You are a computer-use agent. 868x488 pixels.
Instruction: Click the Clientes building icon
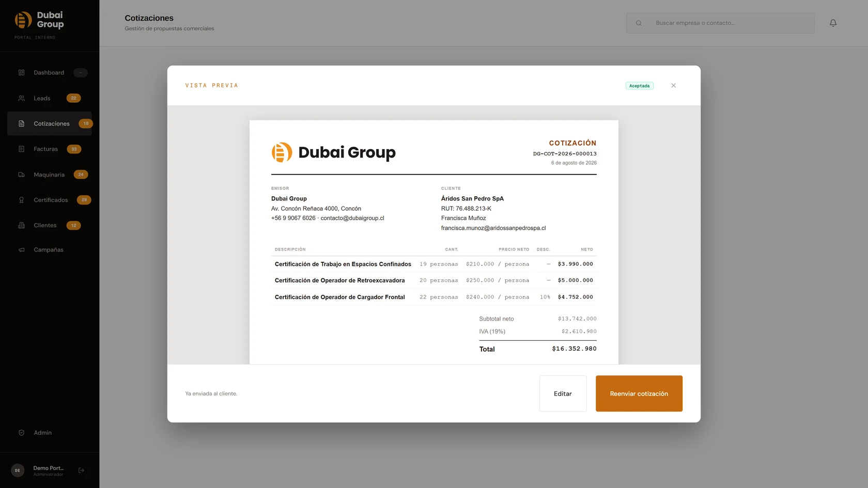coord(21,225)
